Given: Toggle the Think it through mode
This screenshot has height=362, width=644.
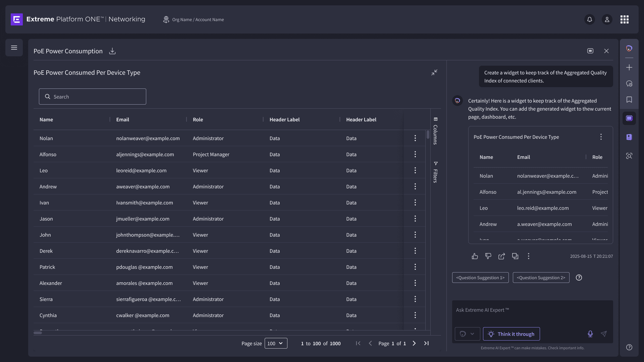Looking at the screenshot, I should [x=511, y=334].
